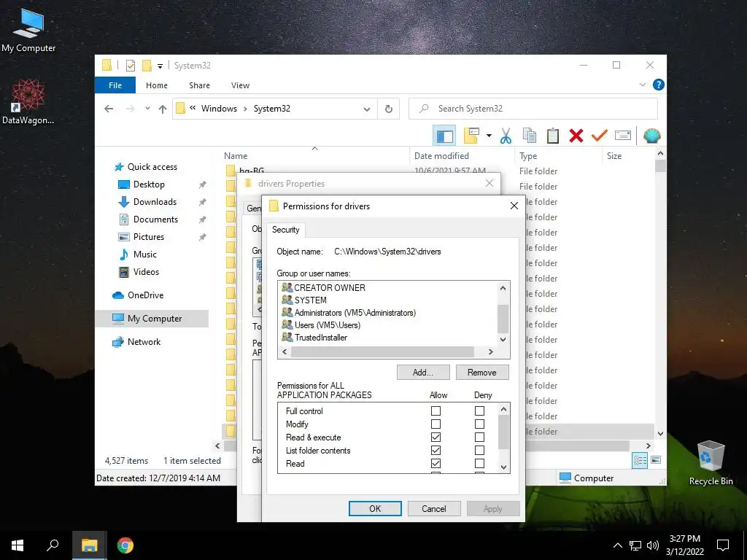The width and height of the screenshot is (747, 560).
Task: Uncheck Allow for Read & execute
Action: click(x=436, y=437)
